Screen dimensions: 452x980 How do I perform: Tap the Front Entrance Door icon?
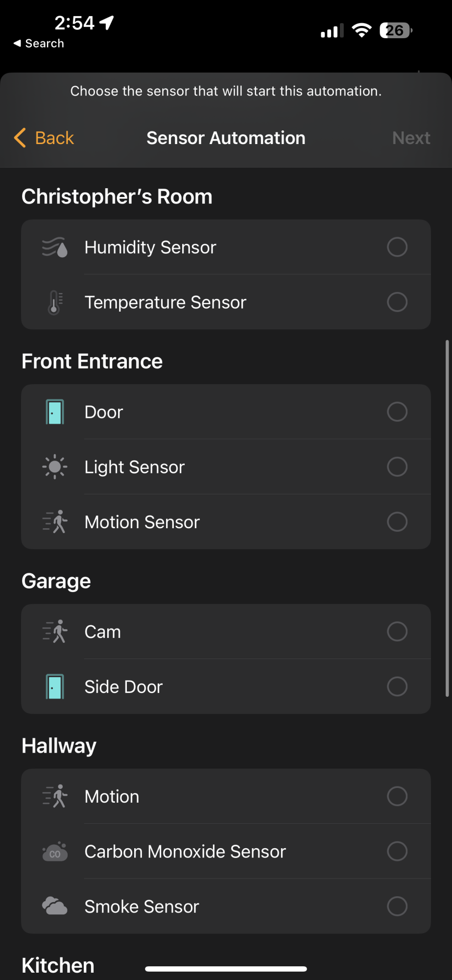click(55, 412)
